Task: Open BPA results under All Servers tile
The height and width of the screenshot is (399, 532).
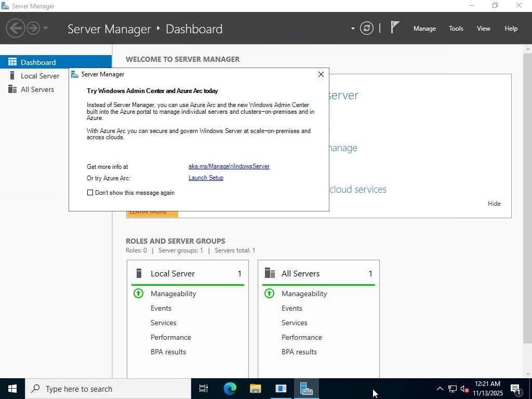Action: (x=299, y=352)
